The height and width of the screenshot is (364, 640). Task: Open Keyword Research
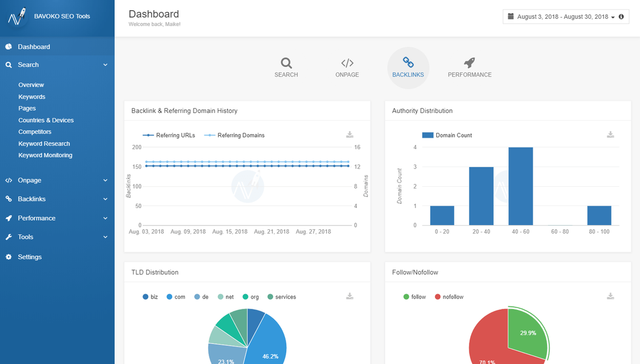pyautogui.click(x=44, y=144)
